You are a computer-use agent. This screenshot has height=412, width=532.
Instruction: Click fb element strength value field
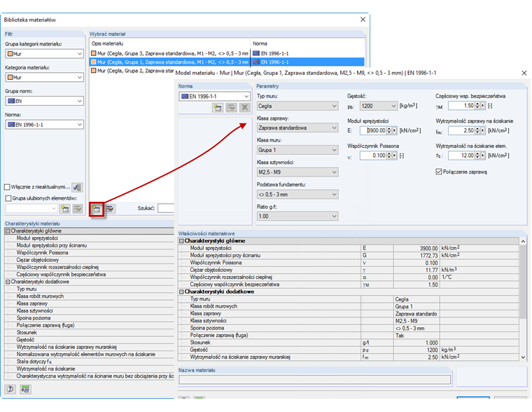(461, 156)
